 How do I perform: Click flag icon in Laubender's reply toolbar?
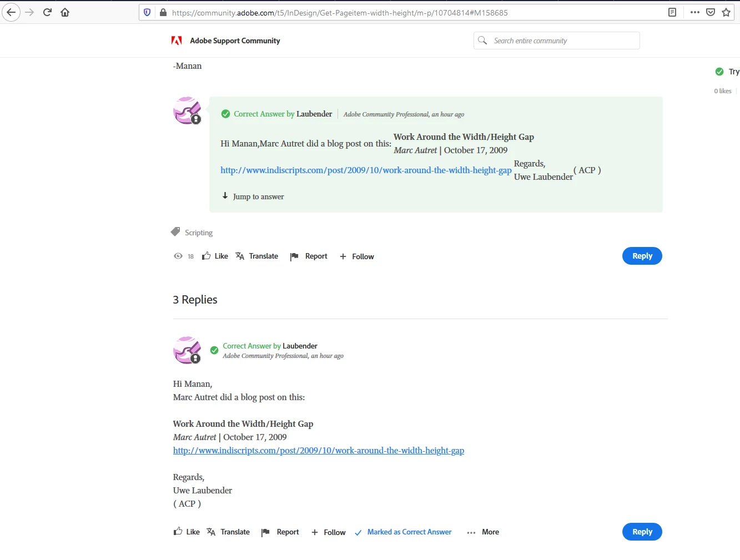[x=265, y=532]
